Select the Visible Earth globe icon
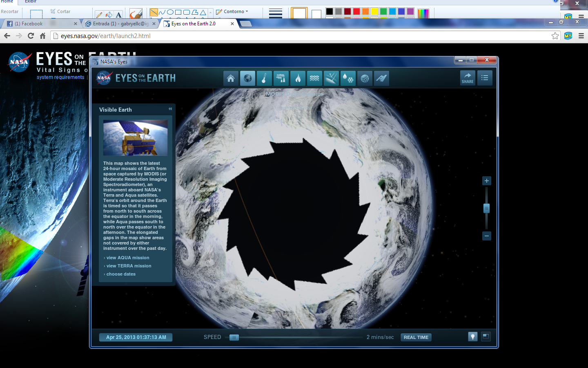Image resolution: width=588 pixels, height=368 pixels. click(x=247, y=78)
